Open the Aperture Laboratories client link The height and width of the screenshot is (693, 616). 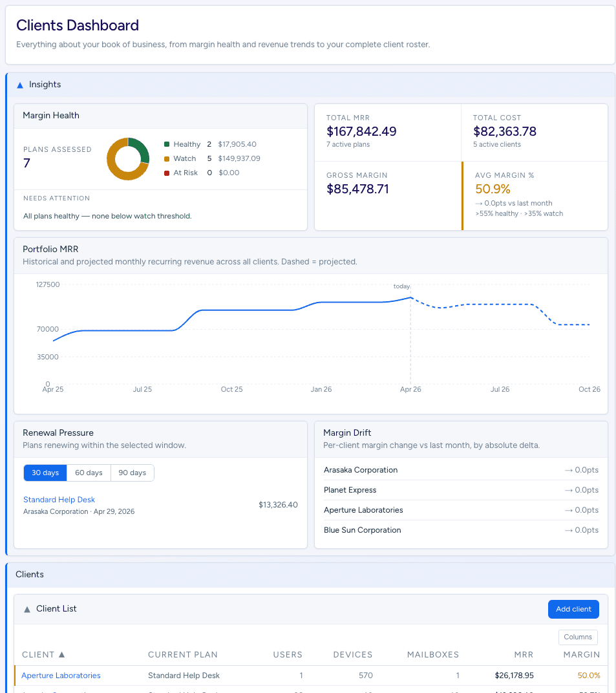[60, 675]
